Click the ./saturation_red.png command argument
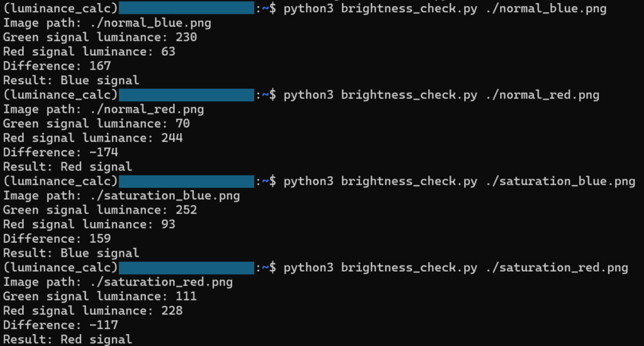The width and height of the screenshot is (644, 346). [557, 267]
